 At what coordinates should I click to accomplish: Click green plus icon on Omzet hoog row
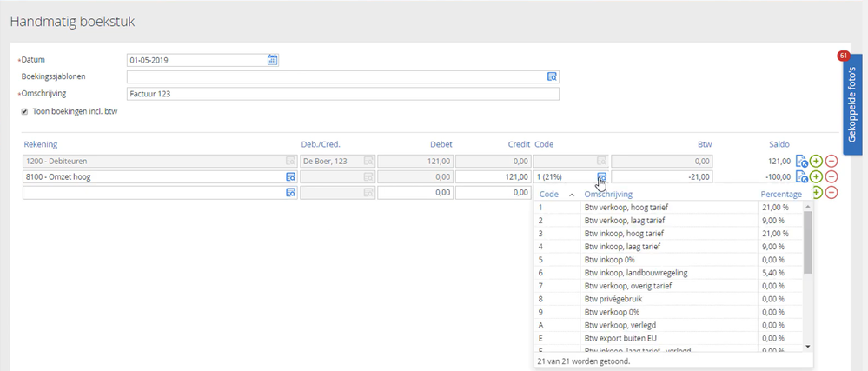coord(816,176)
